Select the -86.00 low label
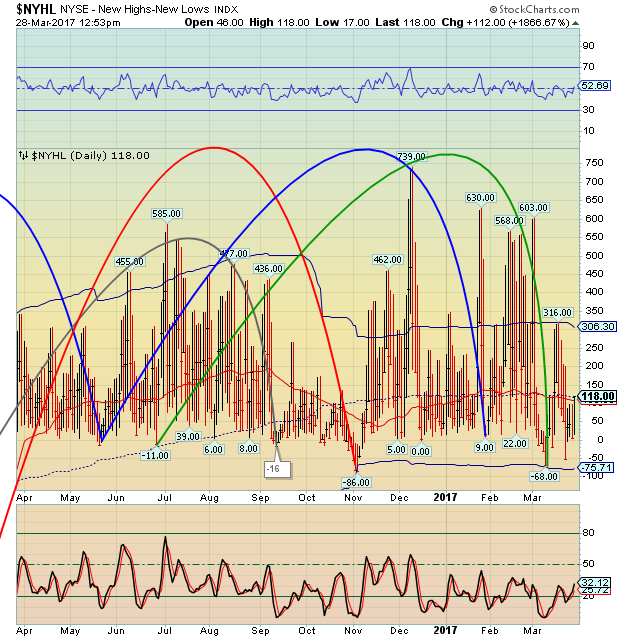620x639 pixels. tap(357, 482)
